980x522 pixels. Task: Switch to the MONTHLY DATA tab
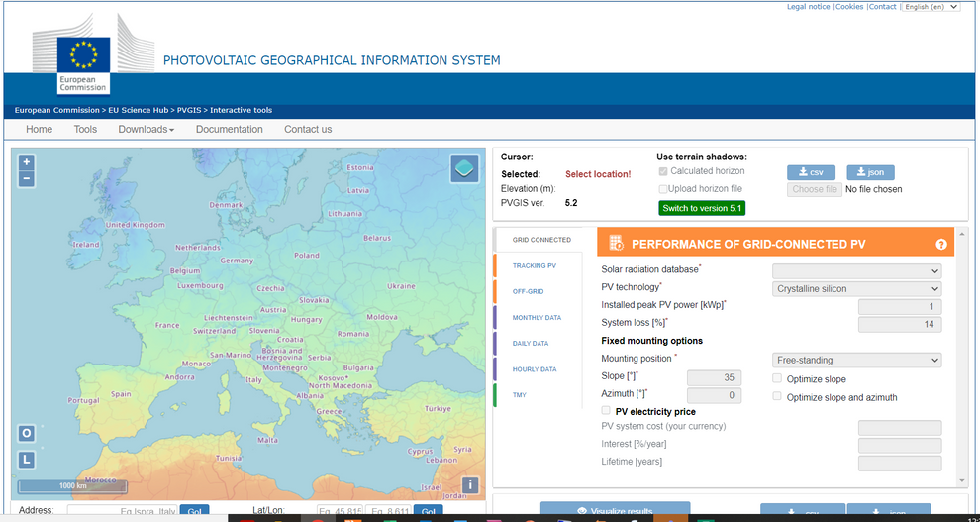tap(537, 318)
